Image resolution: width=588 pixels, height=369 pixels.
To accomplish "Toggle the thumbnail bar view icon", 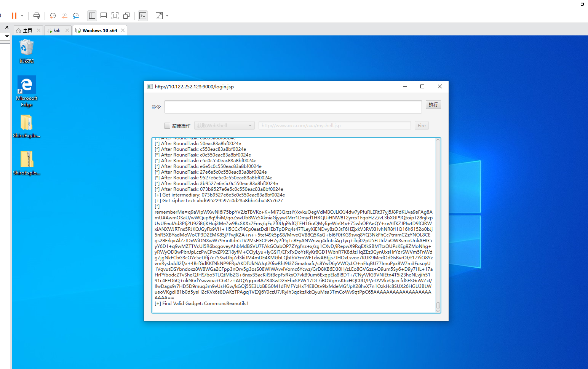I will 104,16.
